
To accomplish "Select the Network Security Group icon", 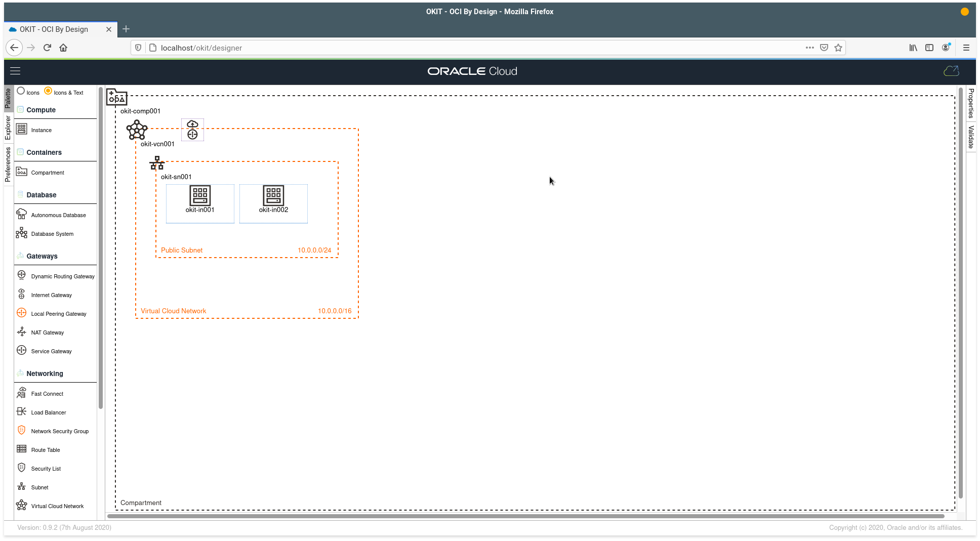I will coord(21,431).
